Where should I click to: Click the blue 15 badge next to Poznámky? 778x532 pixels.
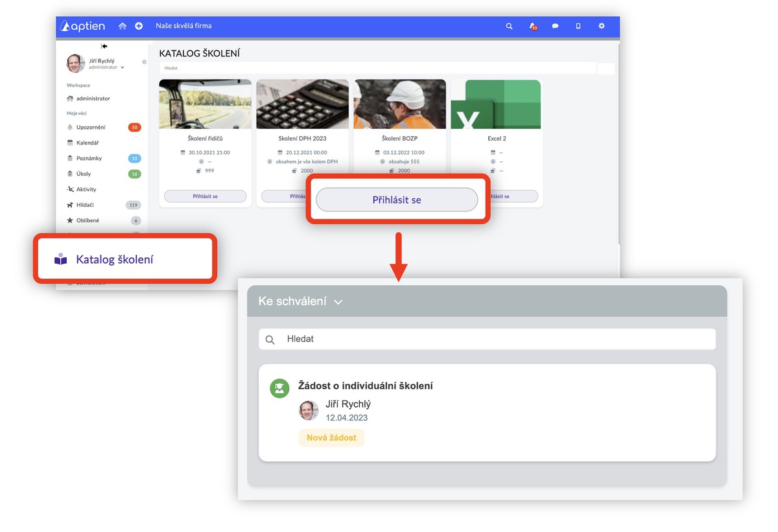[135, 158]
